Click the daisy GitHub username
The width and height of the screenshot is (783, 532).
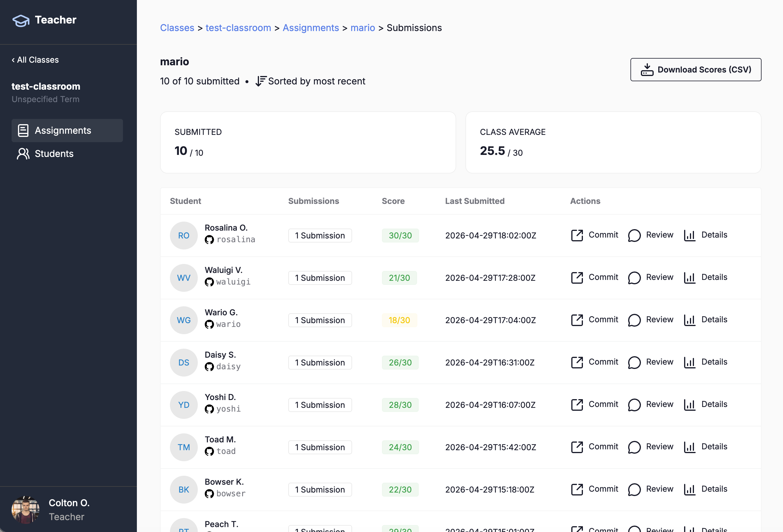(229, 367)
